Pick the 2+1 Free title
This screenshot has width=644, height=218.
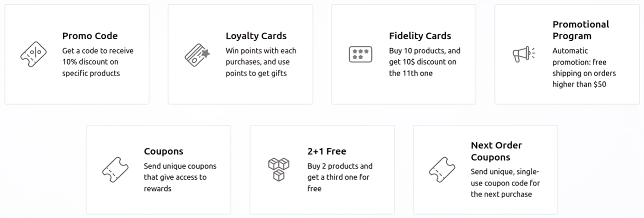[x=326, y=151]
